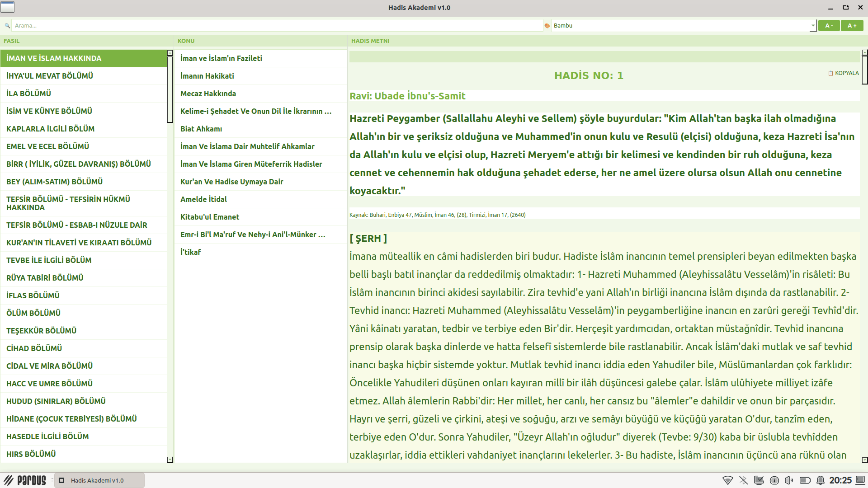Viewport: 868px width, 488px height.
Task: Increase font size with A+ button
Action: (x=852, y=26)
